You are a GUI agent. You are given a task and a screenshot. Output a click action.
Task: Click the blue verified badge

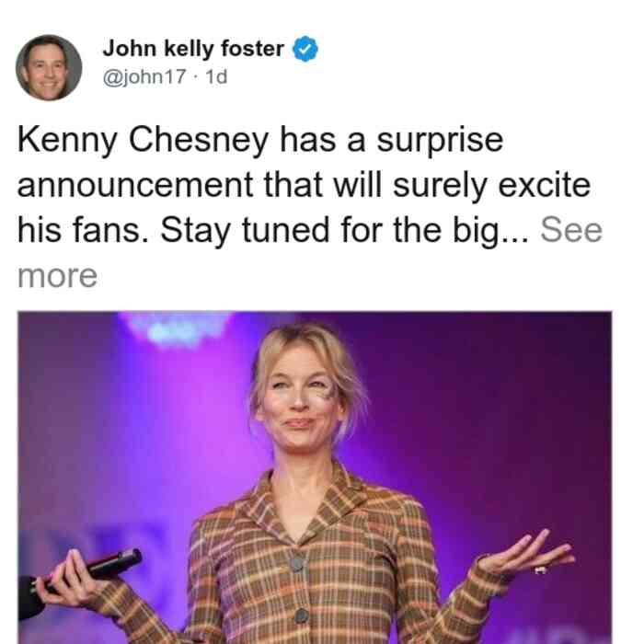pos(305,49)
